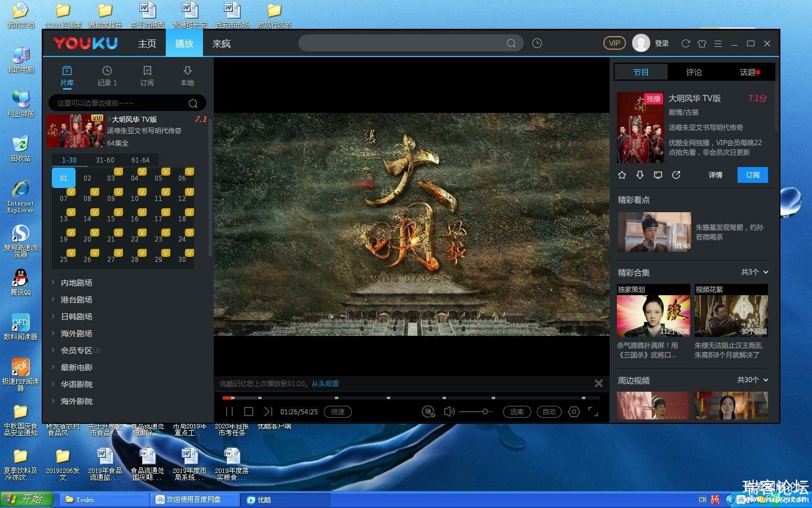Open the VIP membership badge
The image size is (812, 508).
point(615,43)
